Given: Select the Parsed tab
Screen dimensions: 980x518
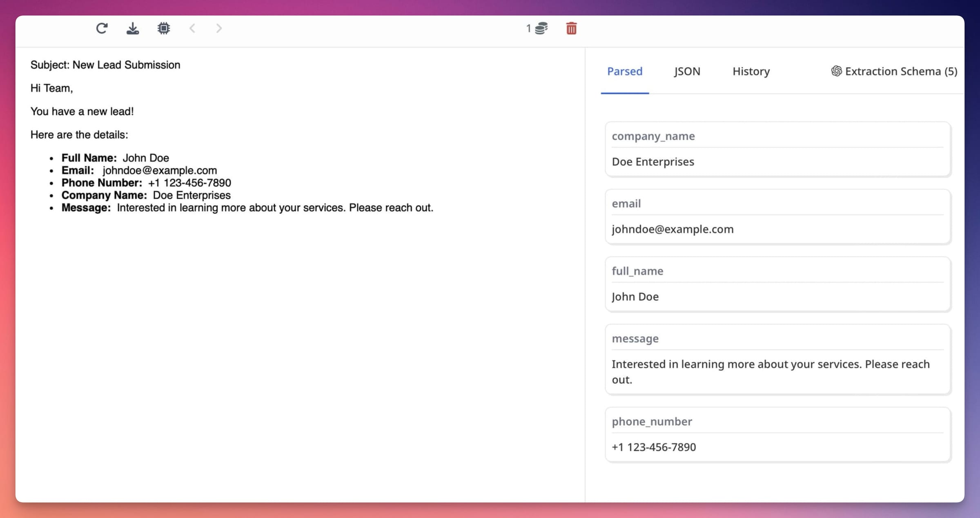Looking at the screenshot, I should 625,71.
